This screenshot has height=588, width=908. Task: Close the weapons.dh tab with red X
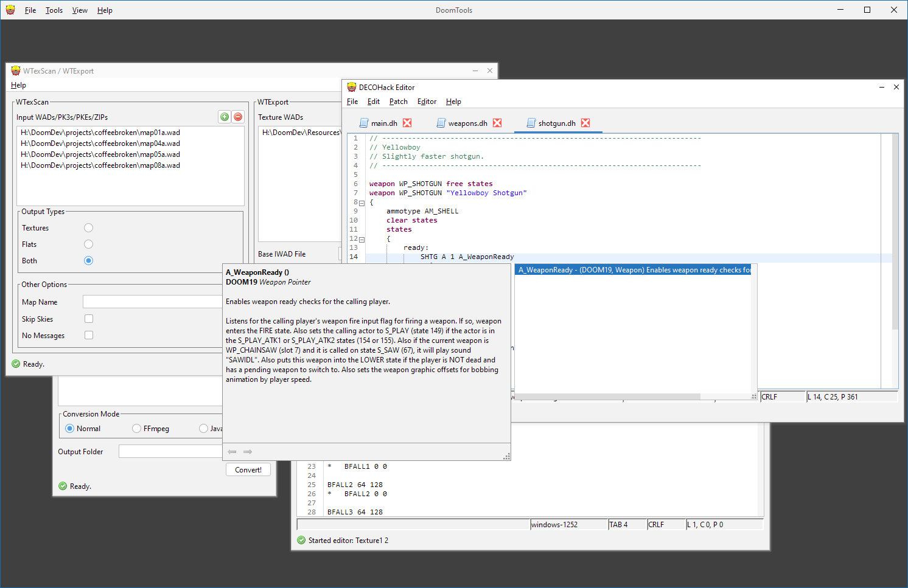point(497,123)
